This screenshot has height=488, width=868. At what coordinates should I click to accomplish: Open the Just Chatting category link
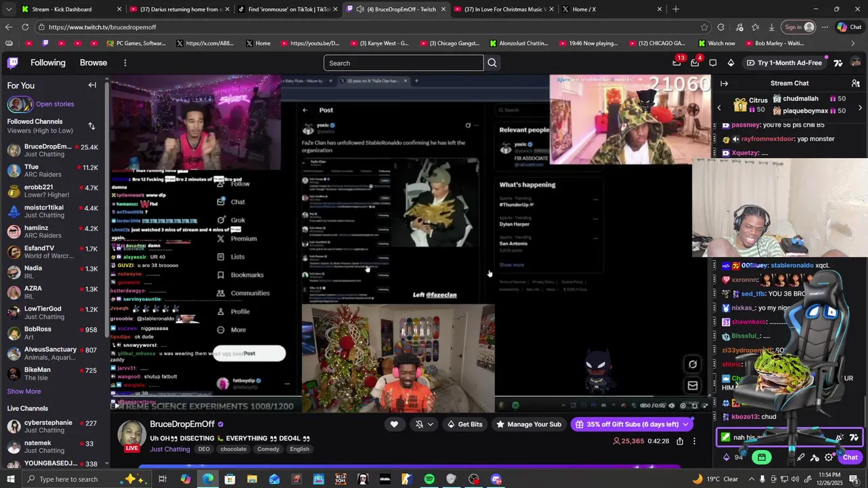pos(170,449)
